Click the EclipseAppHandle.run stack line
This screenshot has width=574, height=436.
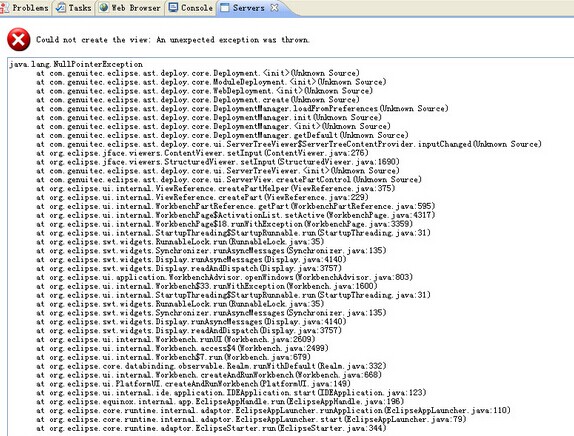[220, 401]
